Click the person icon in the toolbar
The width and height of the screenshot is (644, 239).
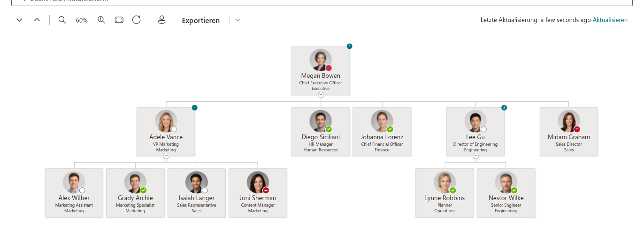162,20
